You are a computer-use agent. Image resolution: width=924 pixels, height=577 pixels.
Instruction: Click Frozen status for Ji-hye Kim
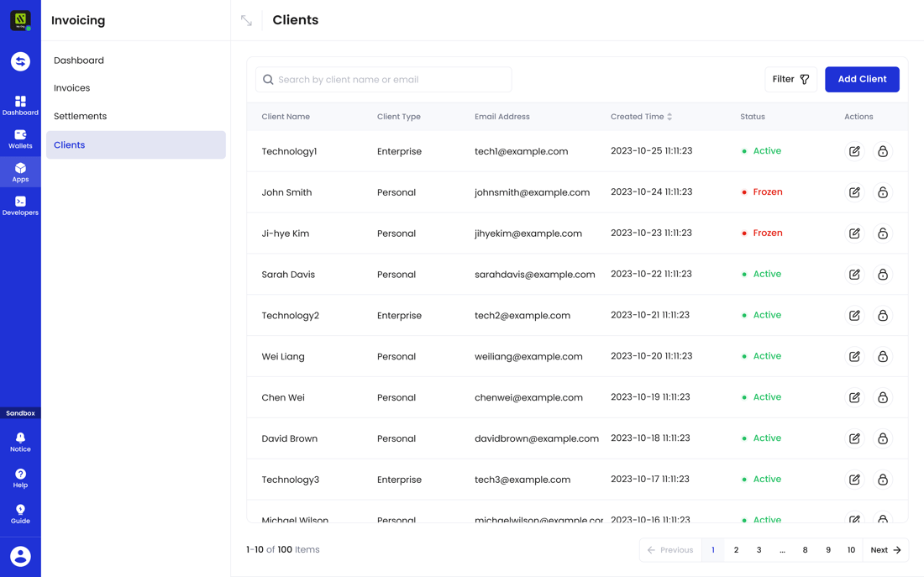tap(762, 233)
